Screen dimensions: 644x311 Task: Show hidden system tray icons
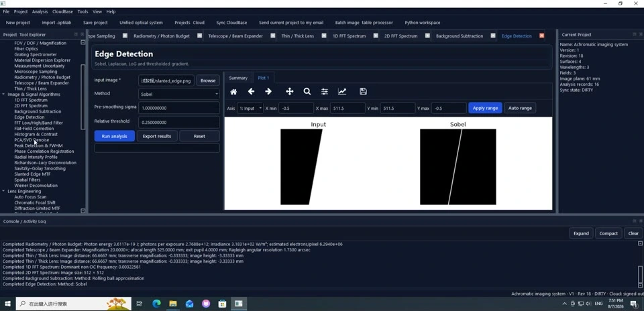tap(565, 304)
